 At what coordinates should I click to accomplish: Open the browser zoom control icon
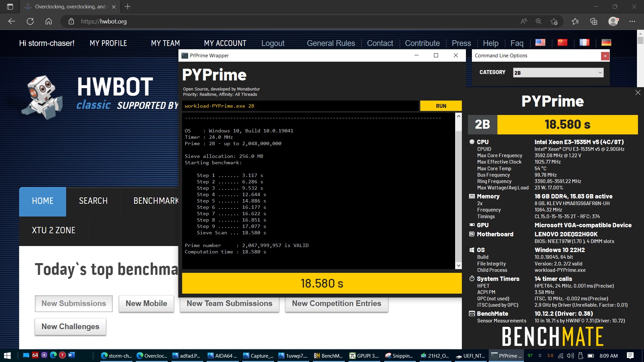point(539,21)
